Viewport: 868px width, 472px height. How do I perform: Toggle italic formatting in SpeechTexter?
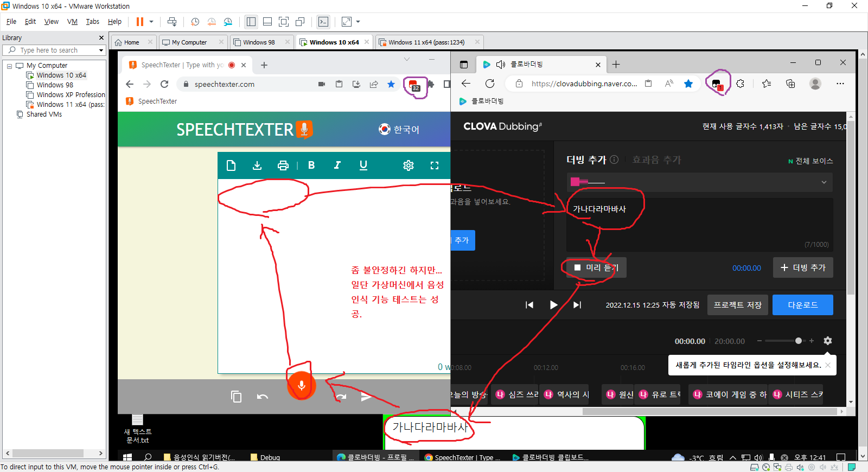337,165
